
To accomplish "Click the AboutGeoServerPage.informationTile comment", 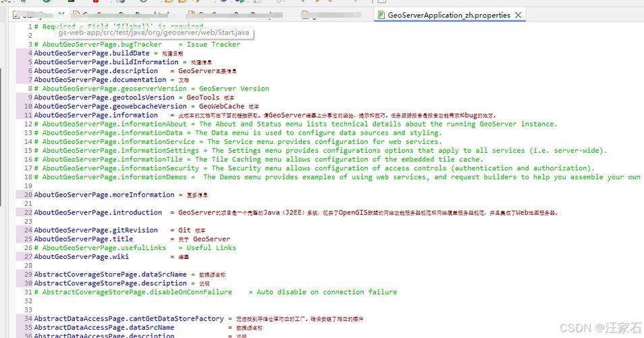I will [x=259, y=160].
